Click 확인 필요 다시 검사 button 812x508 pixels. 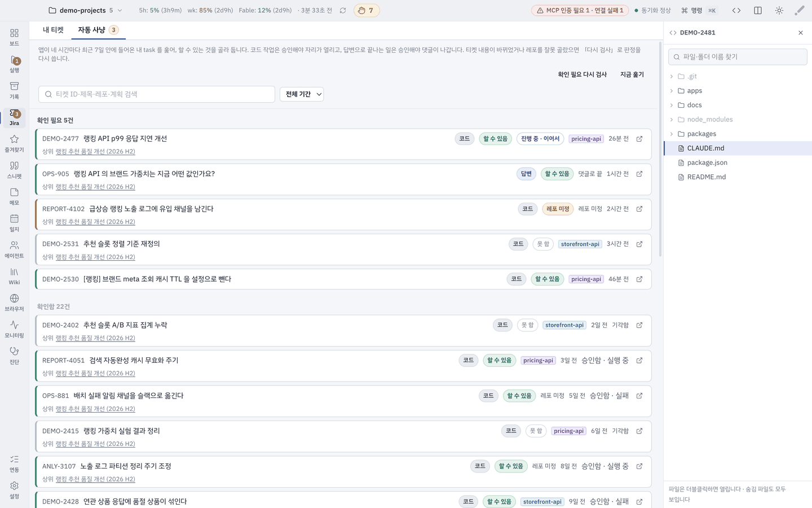[582, 75]
